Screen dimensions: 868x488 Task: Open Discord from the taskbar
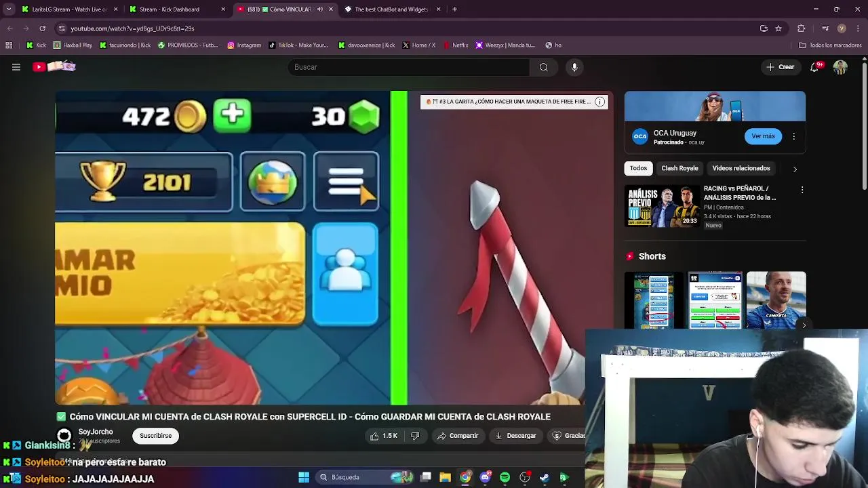pos(485,477)
